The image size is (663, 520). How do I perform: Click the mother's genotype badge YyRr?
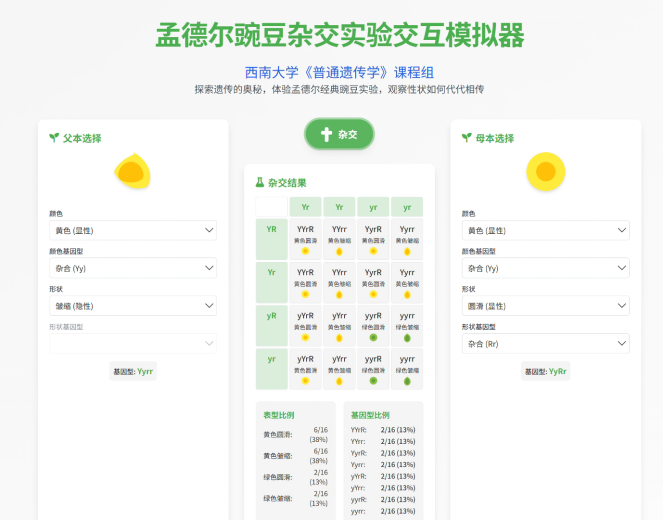coord(546,371)
